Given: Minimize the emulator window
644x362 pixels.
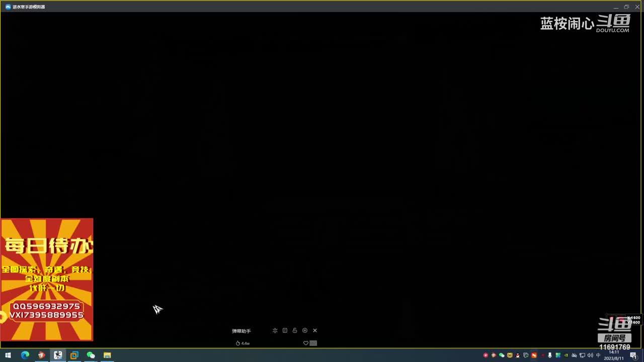Looking at the screenshot, I should [x=616, y=7].
